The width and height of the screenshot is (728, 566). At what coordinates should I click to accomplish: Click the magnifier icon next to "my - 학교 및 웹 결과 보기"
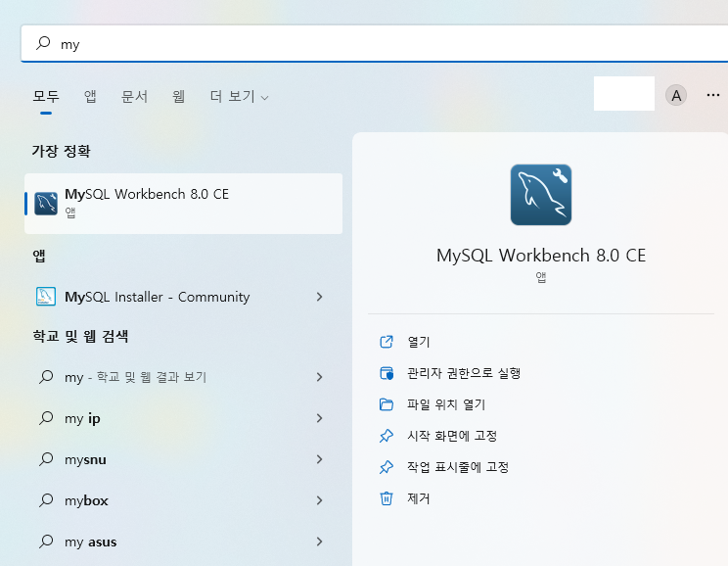[46, 376]
